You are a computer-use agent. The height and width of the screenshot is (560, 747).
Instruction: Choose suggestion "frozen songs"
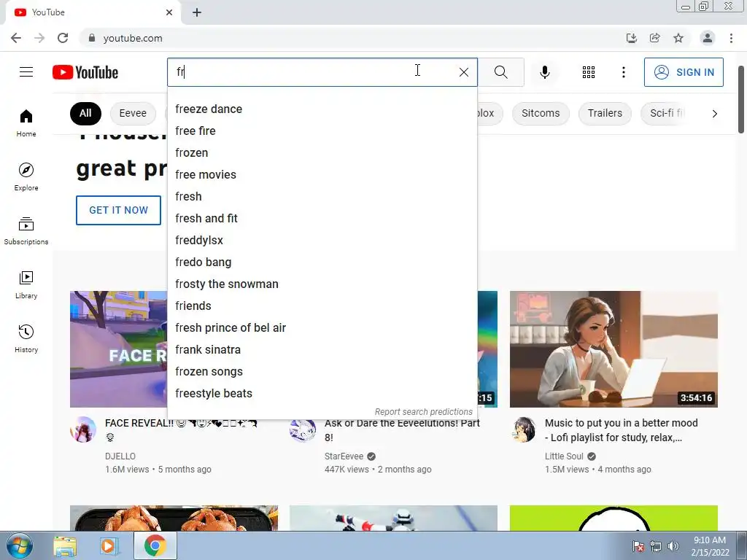(322, 372)
